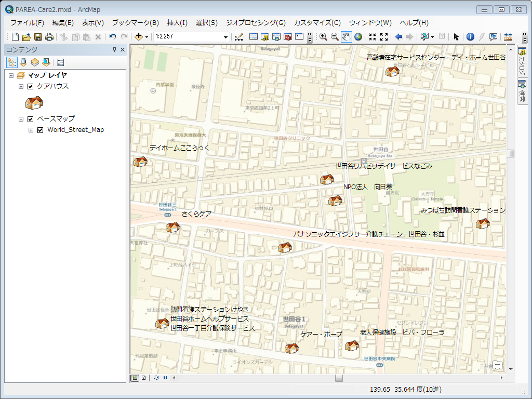Collapse the ベースマップ group
Viewport: 532px width, 399px height.
(x=21, y=119)
